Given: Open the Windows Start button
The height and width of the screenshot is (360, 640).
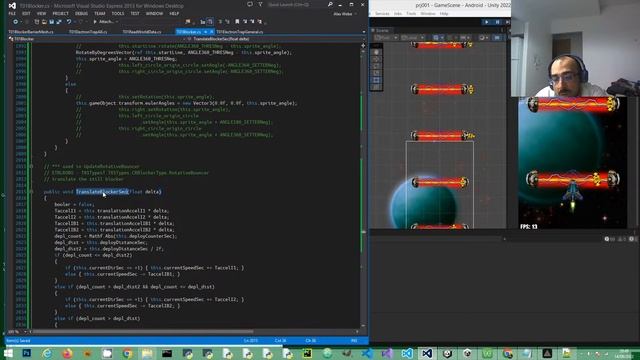Looking at the screenshot, I should [x=8, y=353].
